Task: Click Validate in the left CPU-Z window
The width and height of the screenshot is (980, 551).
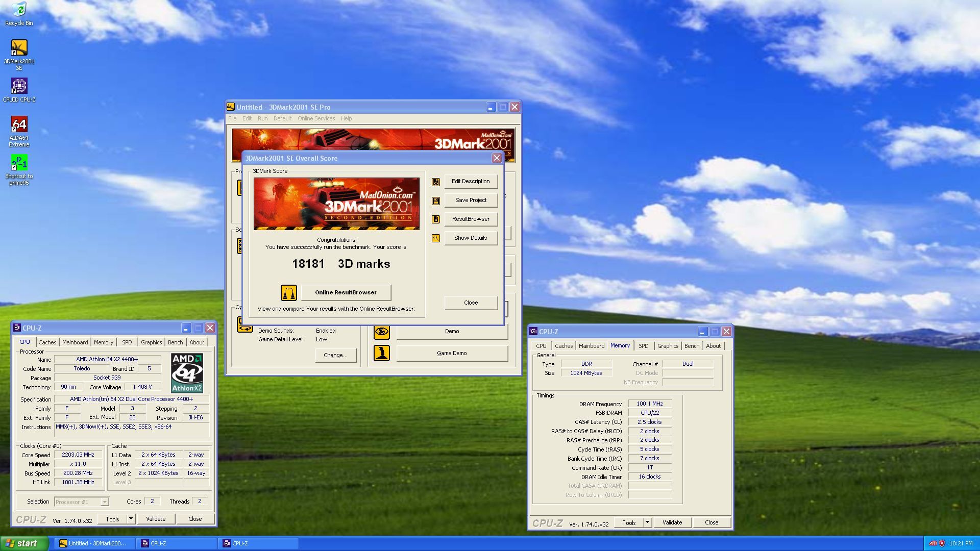Action: coord(156,519)
